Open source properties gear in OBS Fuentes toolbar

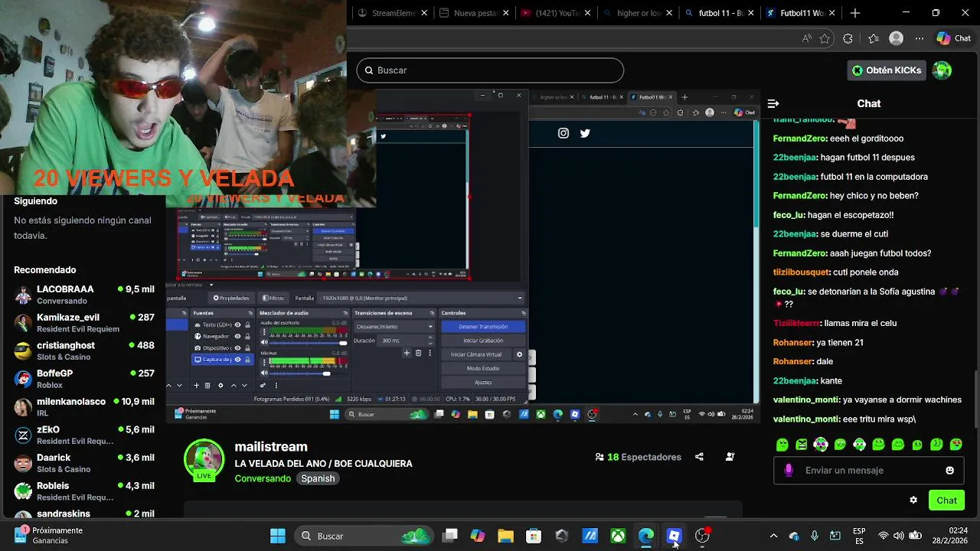pos(220,385)
